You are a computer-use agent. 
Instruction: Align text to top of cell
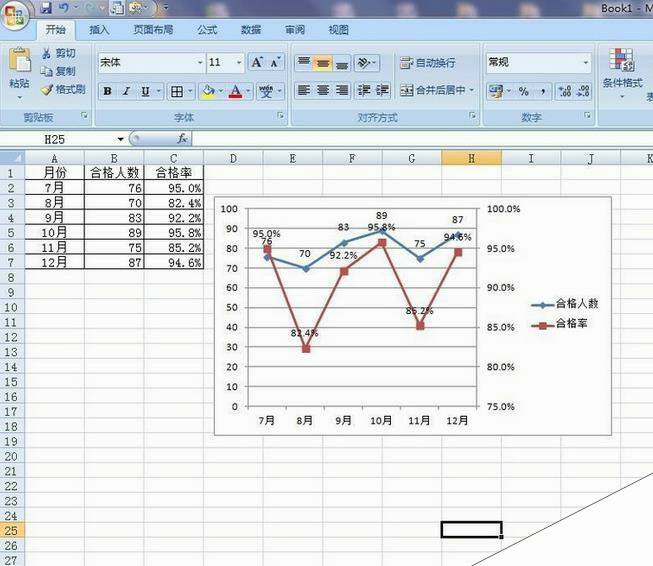tap(304, 63)
